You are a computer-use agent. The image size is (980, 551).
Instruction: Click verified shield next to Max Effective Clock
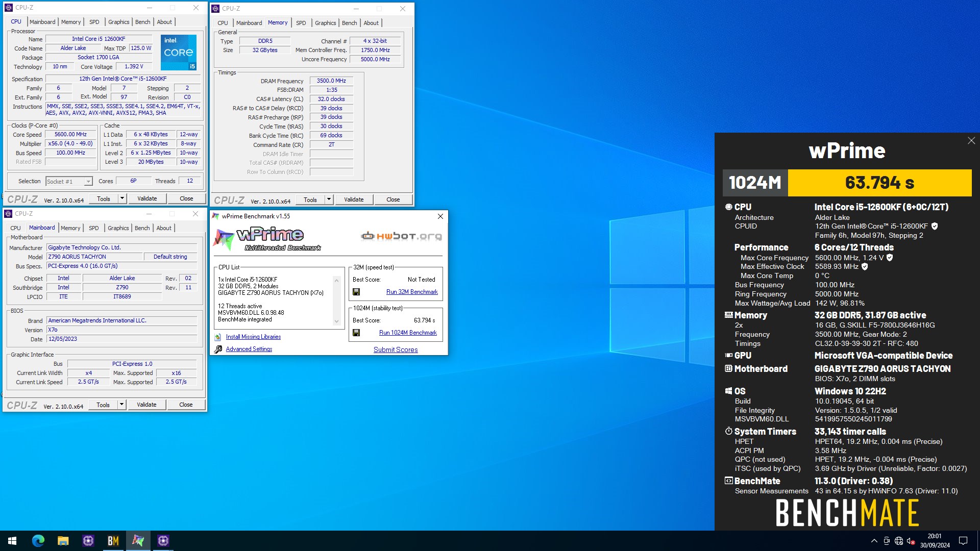865,266
